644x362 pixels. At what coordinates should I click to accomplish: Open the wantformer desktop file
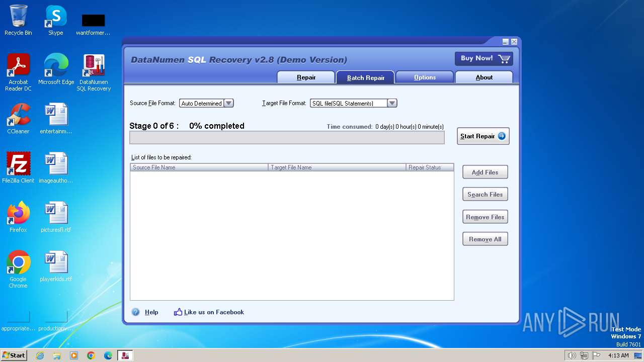(x=93, y=24)
